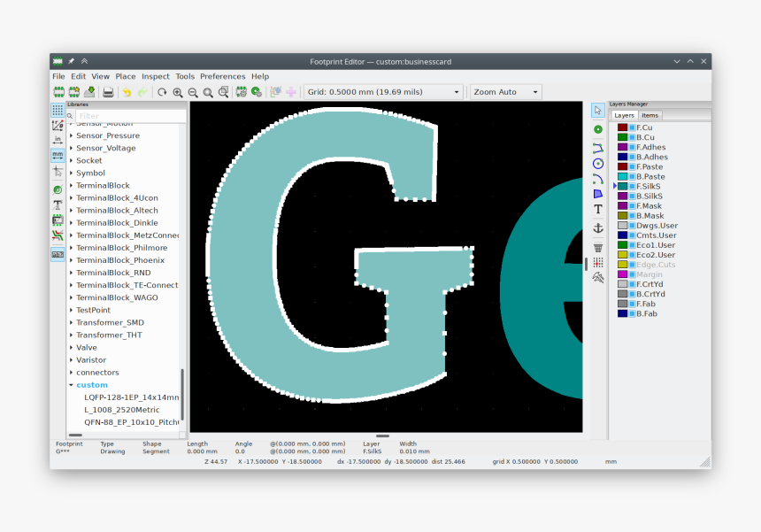Open footprint properties icon
This screenshot has height=532, width=761.
[x=242, y=92]
